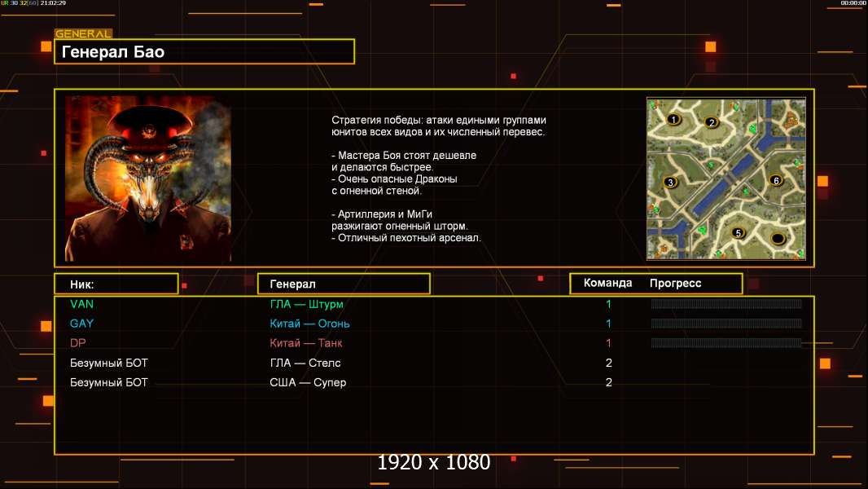Click team number 1 in VAN row
The image size is (868, 489).
tap(608, 304)
